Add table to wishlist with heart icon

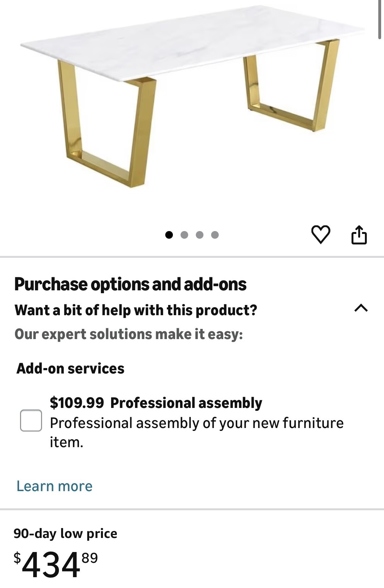(320, 235)
